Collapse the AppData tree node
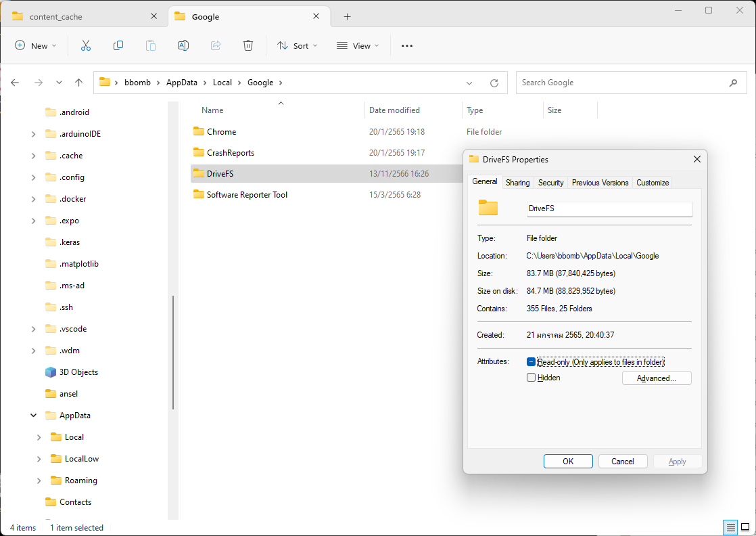 coord(34,416)
